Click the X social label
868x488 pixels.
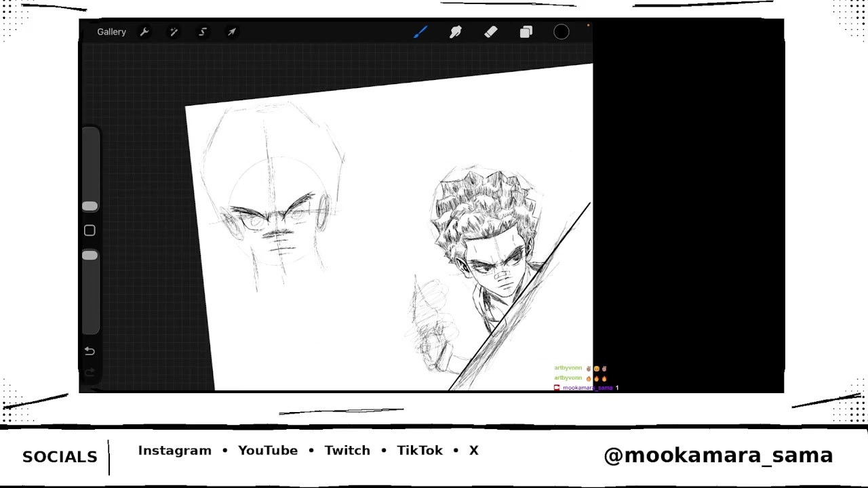(x=474, y=451)
